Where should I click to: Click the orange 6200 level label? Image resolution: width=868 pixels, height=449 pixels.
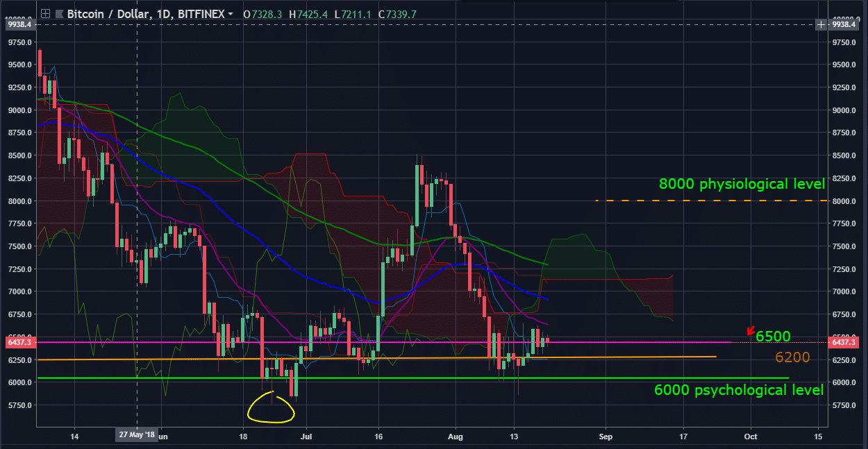tap(792, 357)
